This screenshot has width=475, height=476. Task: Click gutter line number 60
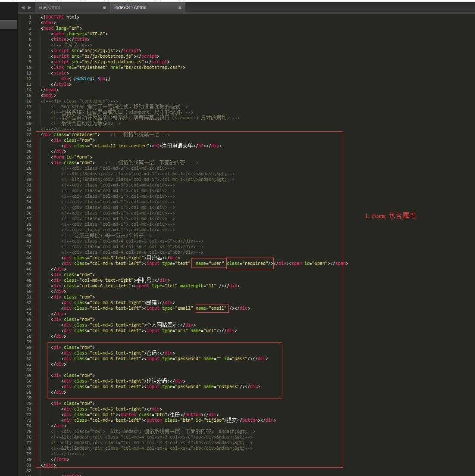point(29,347)
